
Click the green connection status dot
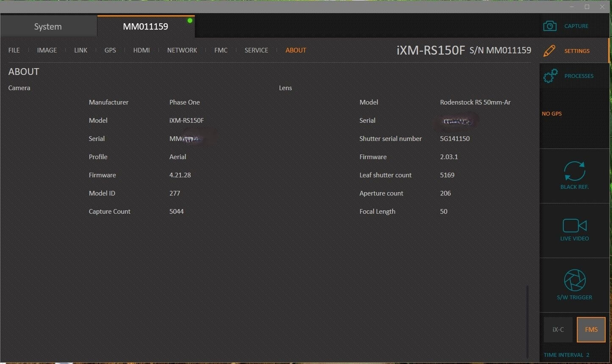click(190, 20)
